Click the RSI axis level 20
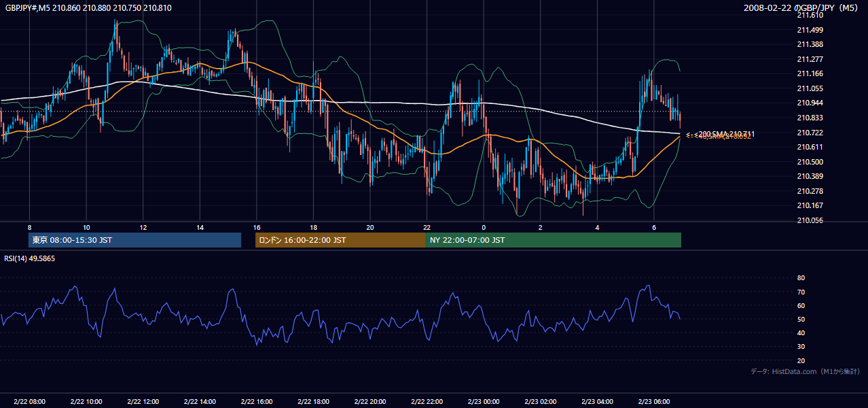 801,360
